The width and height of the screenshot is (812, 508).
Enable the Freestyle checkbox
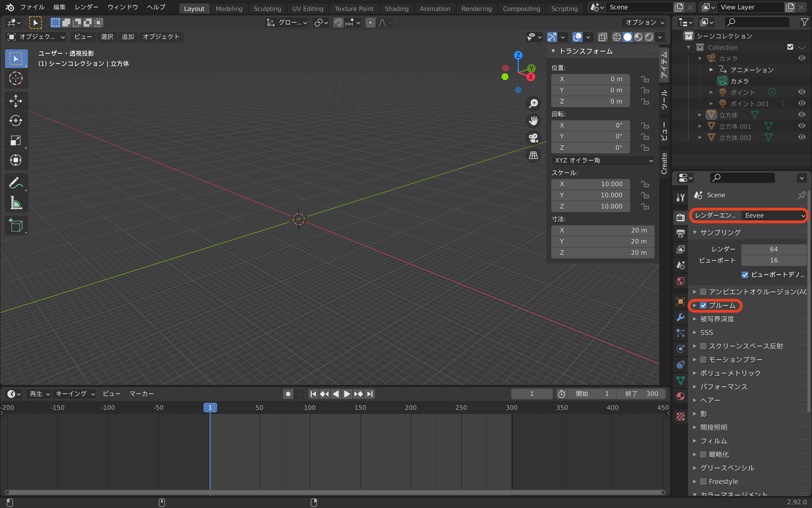click(x=703, y=481)
